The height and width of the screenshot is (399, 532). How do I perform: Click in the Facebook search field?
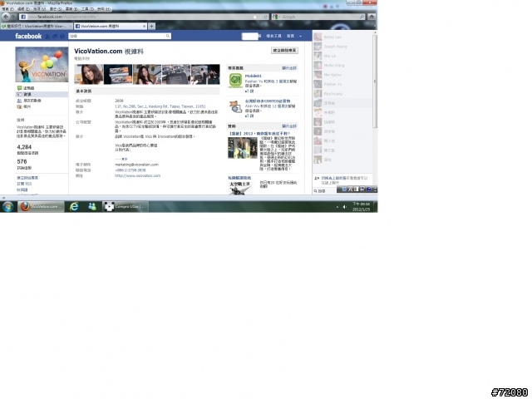116,36
